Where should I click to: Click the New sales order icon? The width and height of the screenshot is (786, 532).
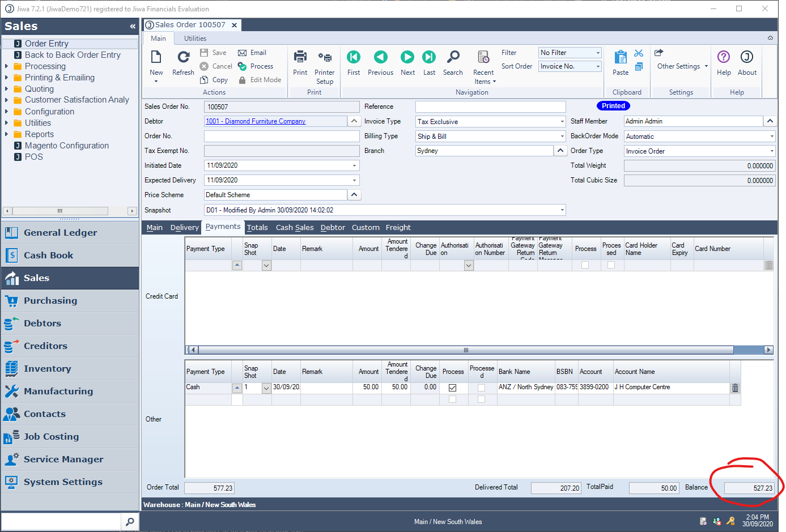tap(156, 57)
